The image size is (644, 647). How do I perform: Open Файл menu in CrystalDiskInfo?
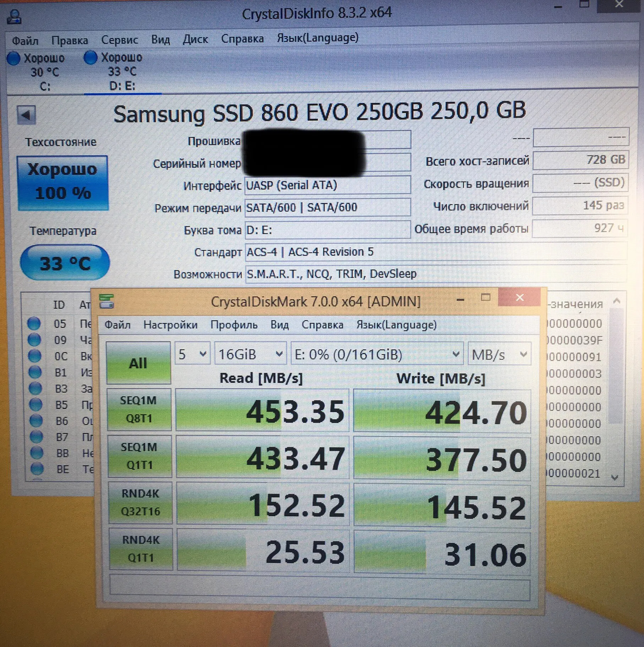point(25,41)
